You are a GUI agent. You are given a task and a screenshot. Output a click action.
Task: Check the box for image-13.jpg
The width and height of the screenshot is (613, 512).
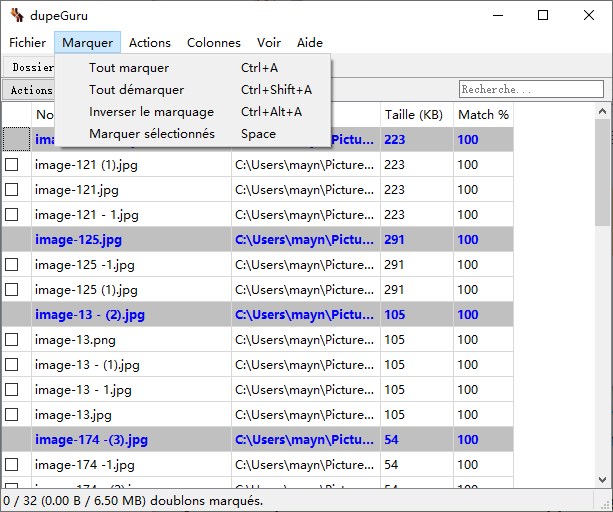pos(12,415)
